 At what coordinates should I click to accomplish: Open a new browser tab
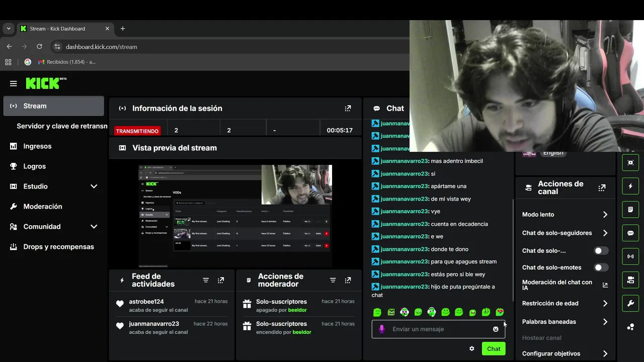tap(123, 29)
